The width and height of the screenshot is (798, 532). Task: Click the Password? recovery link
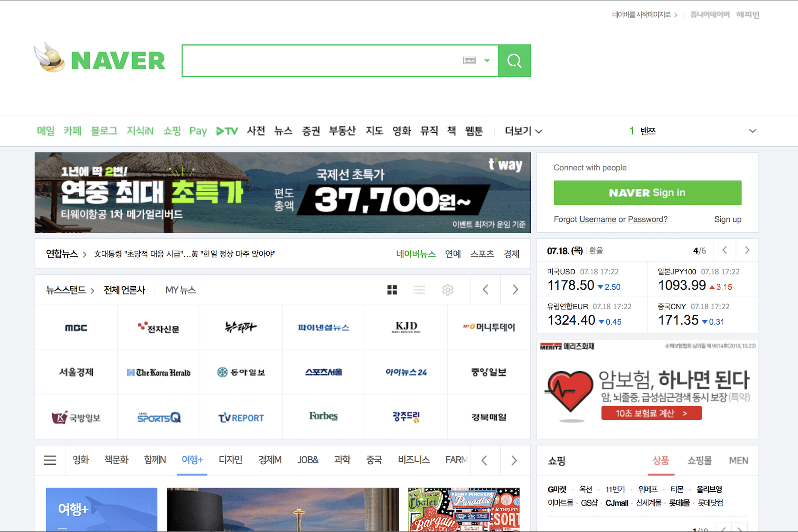click(648, 219)
